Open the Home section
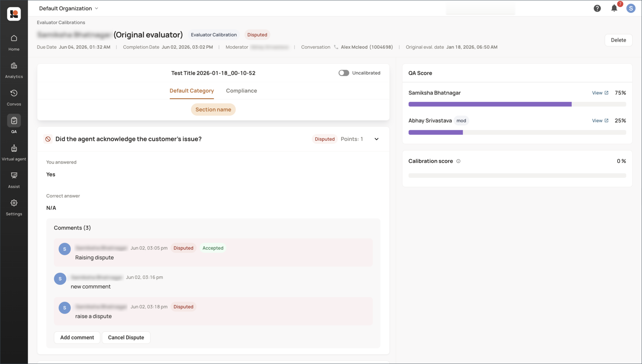The height and width of the screenshot is (364, 642). point(14,43)
